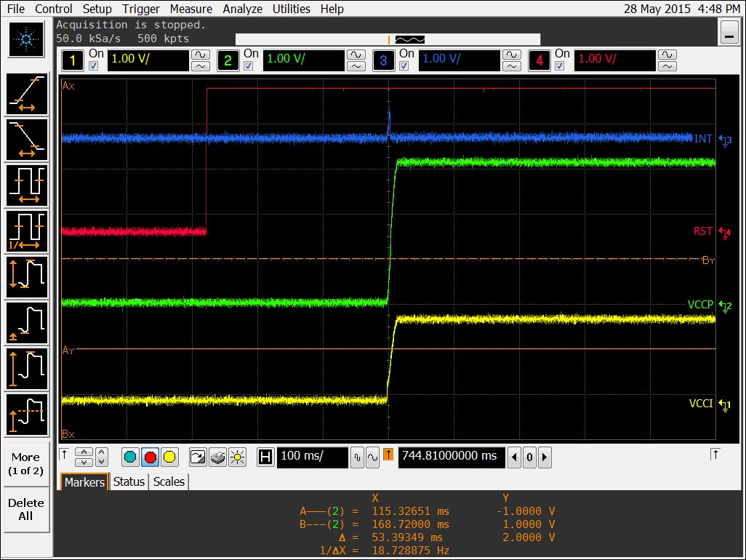This screenshot has height=560, width=746.
Task: Click the red channel 4 button
Action: pos(540,60)
